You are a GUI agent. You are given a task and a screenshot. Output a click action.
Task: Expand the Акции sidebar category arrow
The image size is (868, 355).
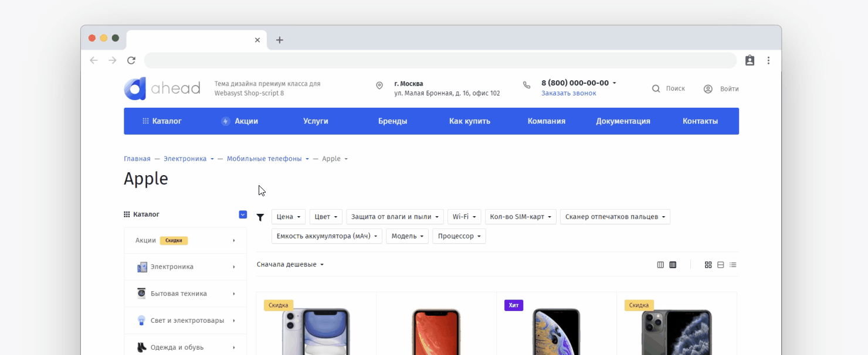[234, 241]
